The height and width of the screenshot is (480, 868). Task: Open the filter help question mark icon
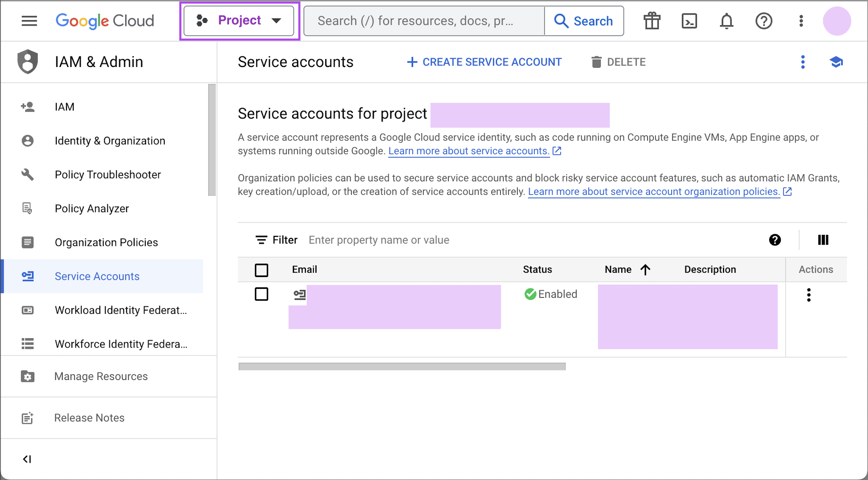click(775, 240)
